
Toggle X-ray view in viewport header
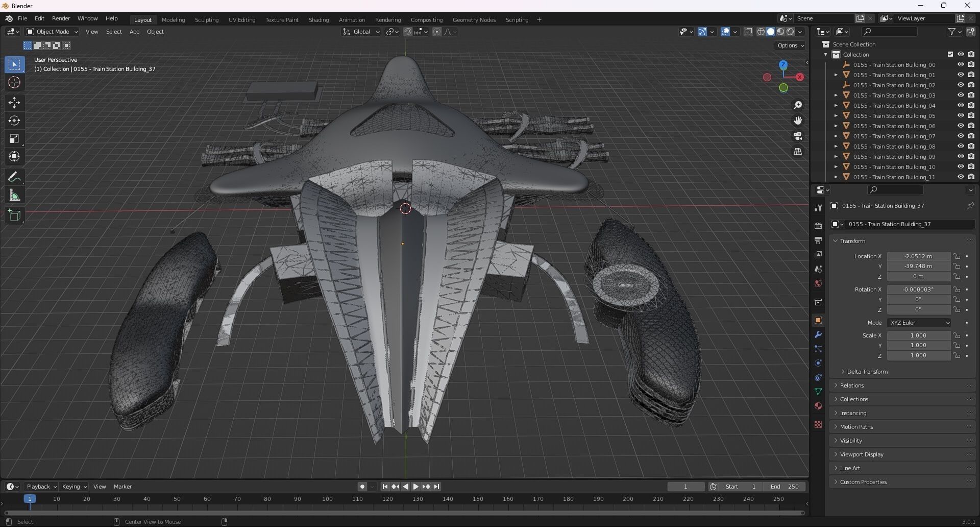tap(748, 32)
